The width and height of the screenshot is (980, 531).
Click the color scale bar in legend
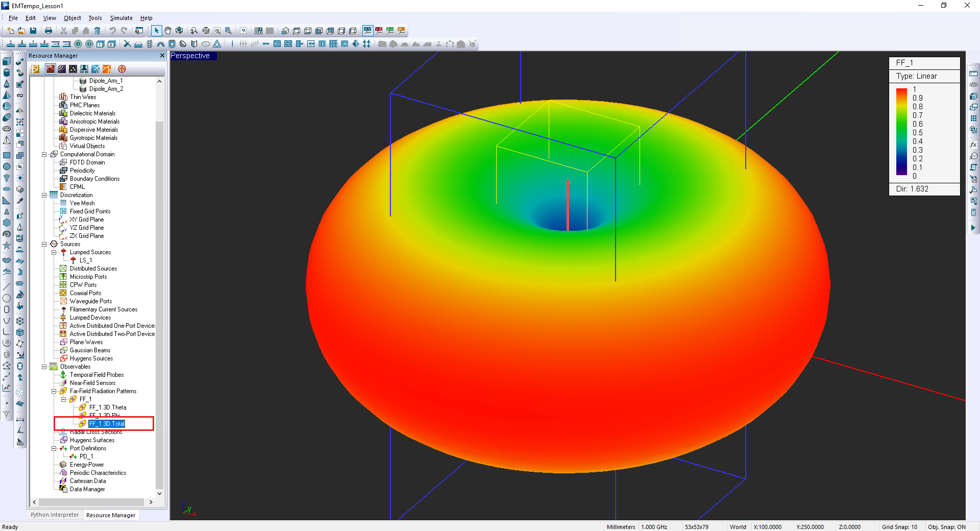tap(901, 132)
